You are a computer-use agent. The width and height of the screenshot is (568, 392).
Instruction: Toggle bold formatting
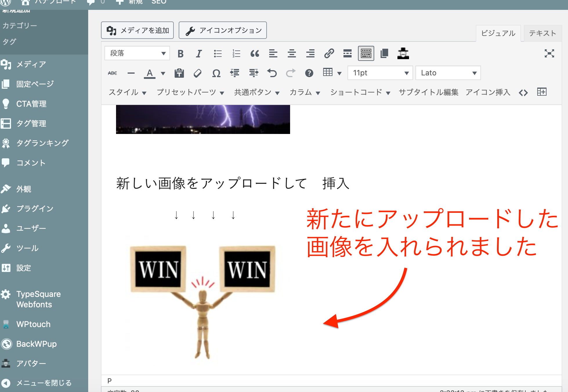point(180,54)
